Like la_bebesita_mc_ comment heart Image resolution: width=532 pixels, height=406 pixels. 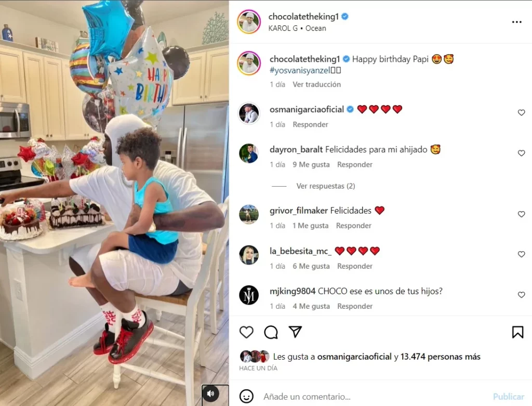pyautogui.click(x=522, y=254)
